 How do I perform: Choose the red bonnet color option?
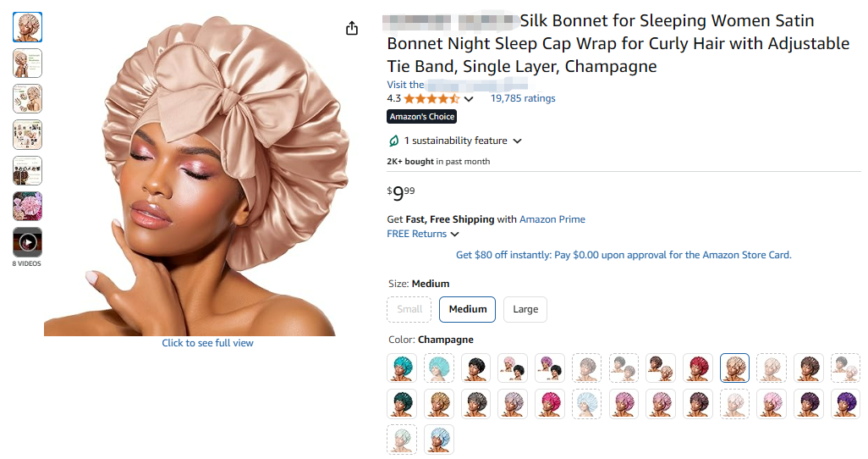(x=697, y=368)
